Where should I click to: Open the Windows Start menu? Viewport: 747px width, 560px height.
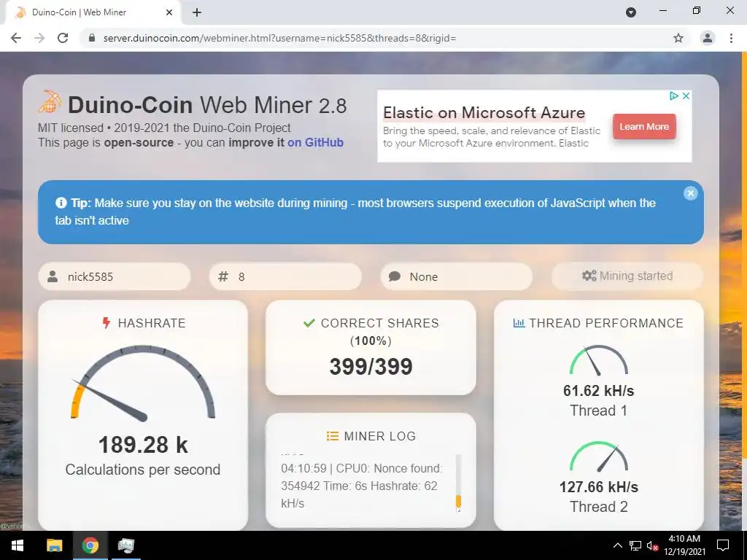(x=18, y=545)
